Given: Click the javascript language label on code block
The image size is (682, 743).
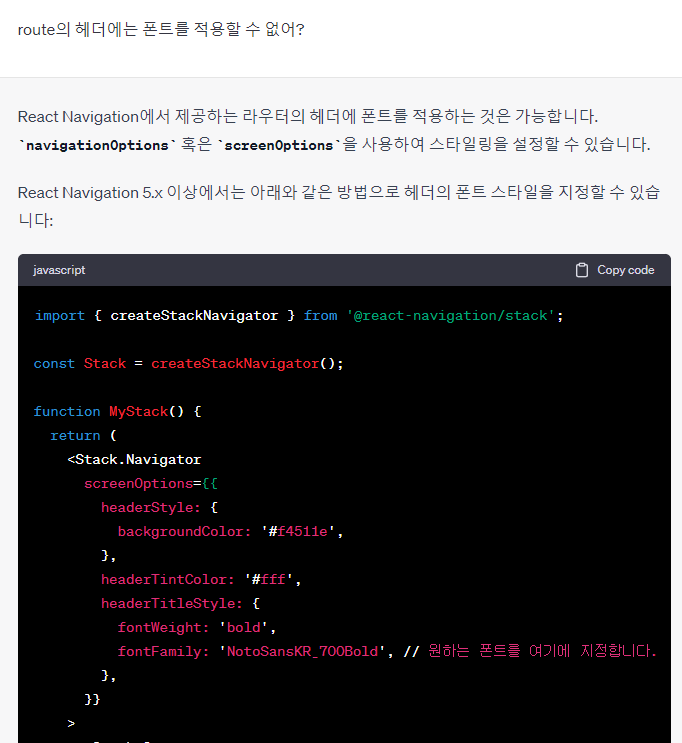Looking at the screenshot, I should [x=59, y=270].
